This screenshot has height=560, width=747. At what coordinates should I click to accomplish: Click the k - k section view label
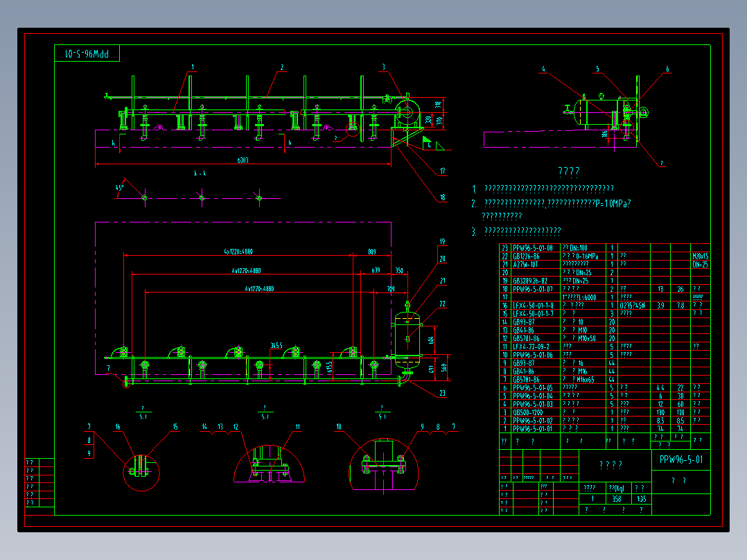click(200, 173)
